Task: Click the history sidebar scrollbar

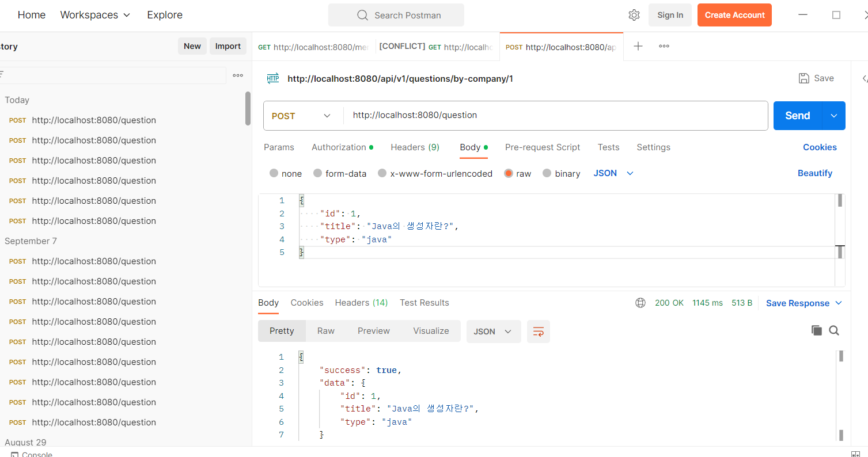Action: point(248,108)
